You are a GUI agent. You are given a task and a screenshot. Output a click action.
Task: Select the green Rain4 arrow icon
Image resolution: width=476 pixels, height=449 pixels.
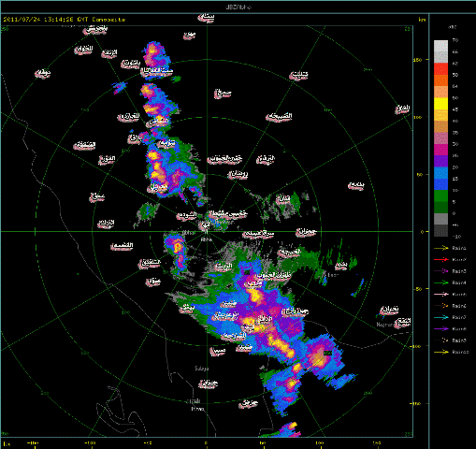[x=441, y=282]
